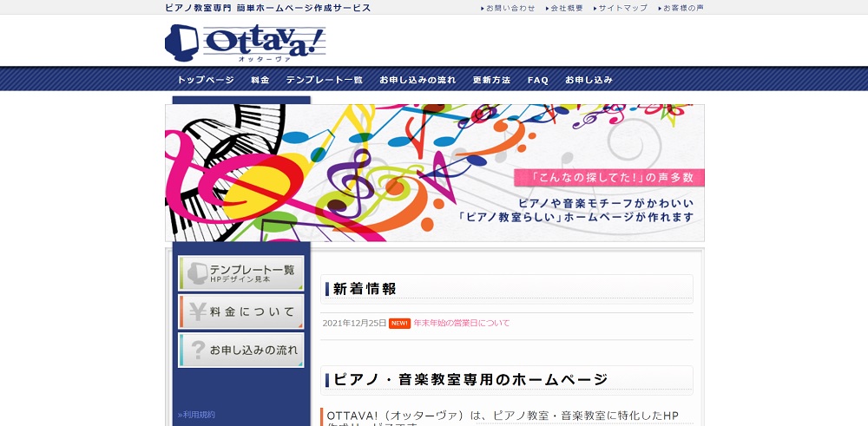This screenshot has height=426, width=868.
Task: Click the tagline ピアノ教室専門 簡単ホームページ作成サービス
Action: point(268,8)
